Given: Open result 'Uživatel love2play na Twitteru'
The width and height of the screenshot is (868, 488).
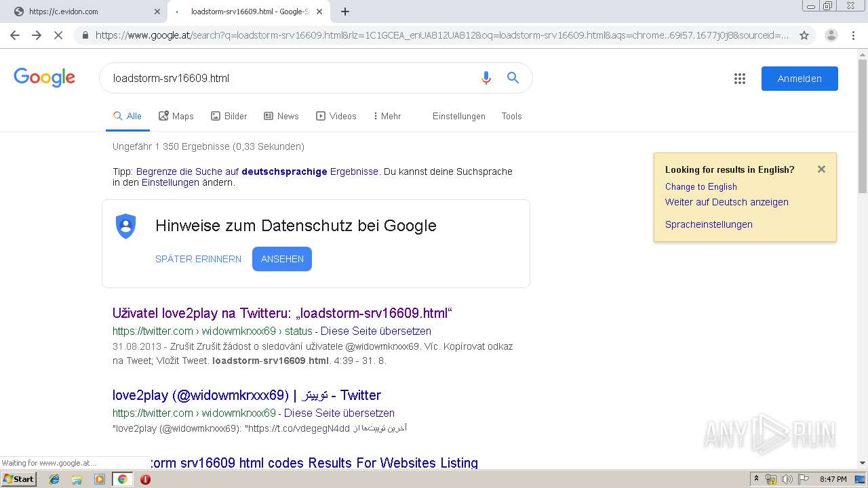Looking at the screenshot, I should (282, 313).
